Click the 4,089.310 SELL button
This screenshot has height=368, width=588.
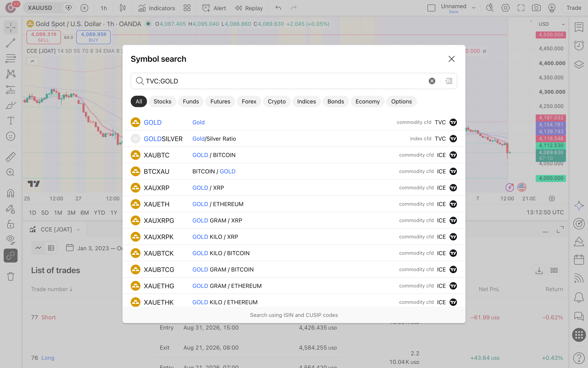pyautogui.click(x=43, y=37)
